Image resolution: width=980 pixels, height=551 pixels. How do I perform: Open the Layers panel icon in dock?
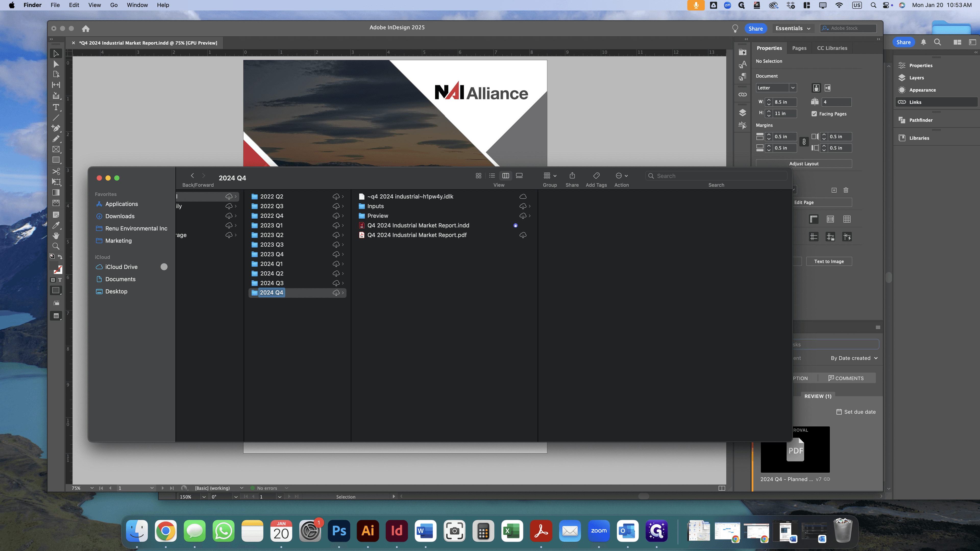coord(742,112)
